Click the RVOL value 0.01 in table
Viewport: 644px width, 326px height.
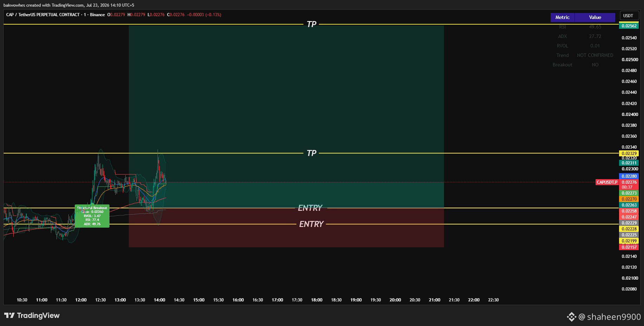595,46
